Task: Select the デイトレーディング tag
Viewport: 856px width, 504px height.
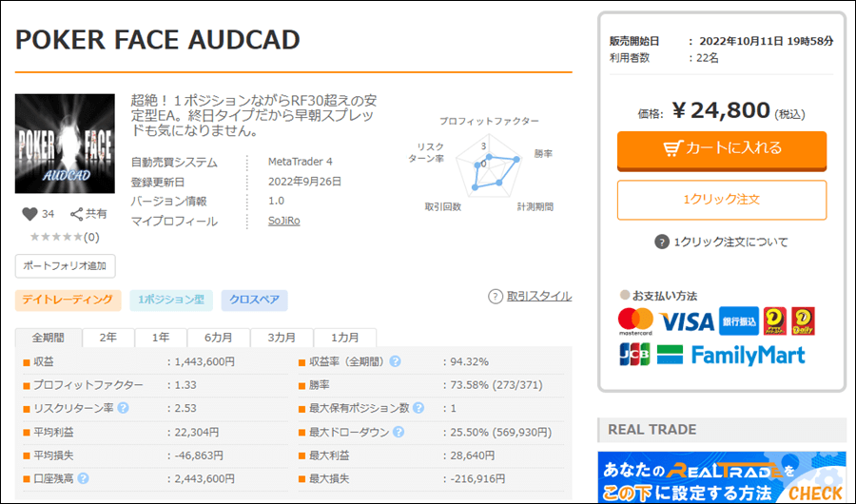Action: click(68, 300)
